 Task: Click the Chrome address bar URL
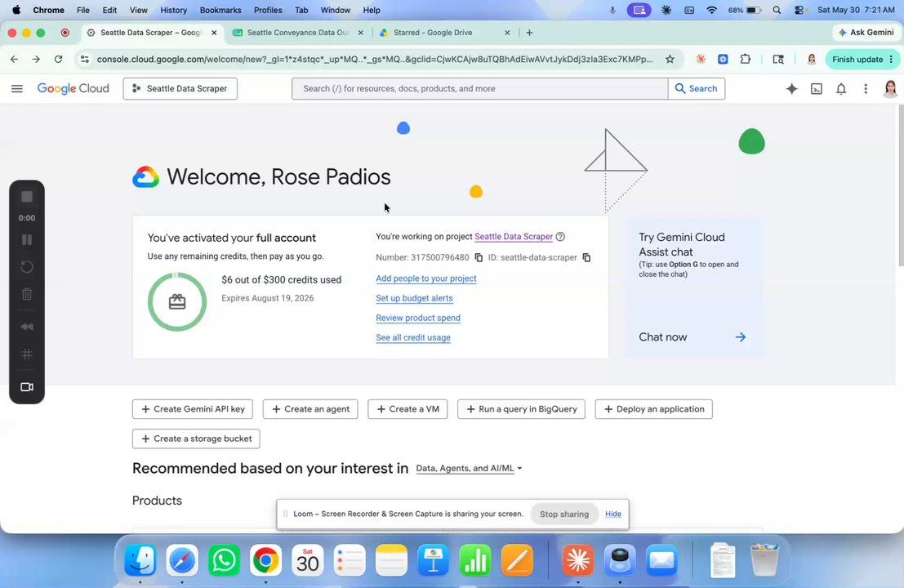coord(375,60)
